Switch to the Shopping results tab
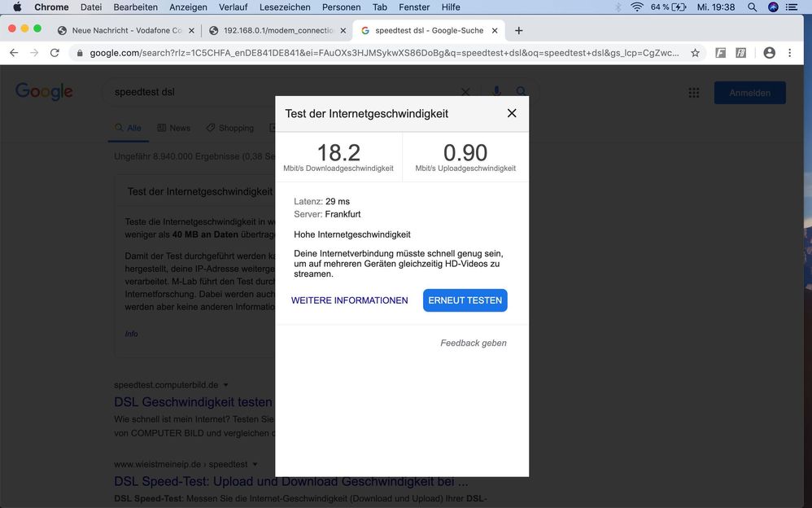 click(x=230, y=128)
